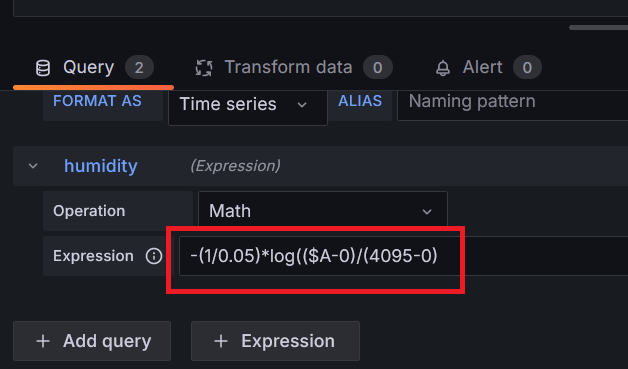Click the humidity expression name

point(101,166)
